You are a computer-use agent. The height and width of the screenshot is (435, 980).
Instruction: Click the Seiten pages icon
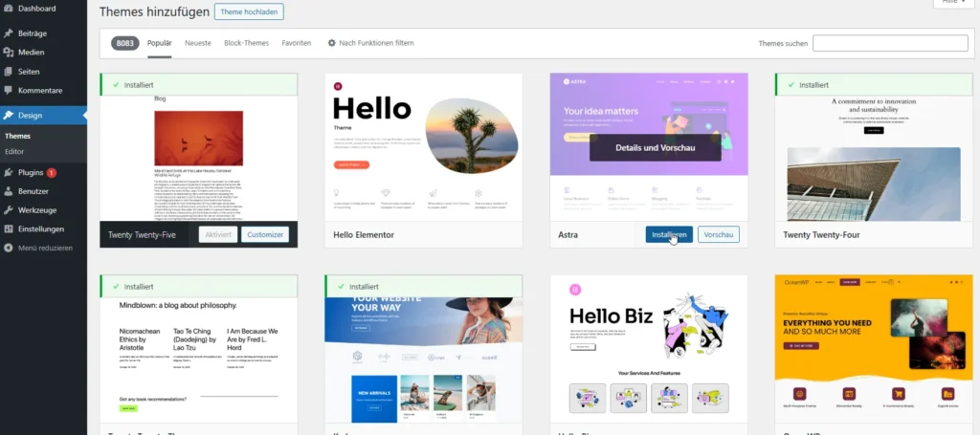point(8,72)
